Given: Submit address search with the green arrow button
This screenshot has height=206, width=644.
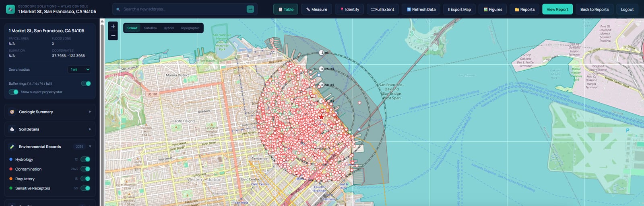Looking at the screenshot, I should click(x=250, y=9).
